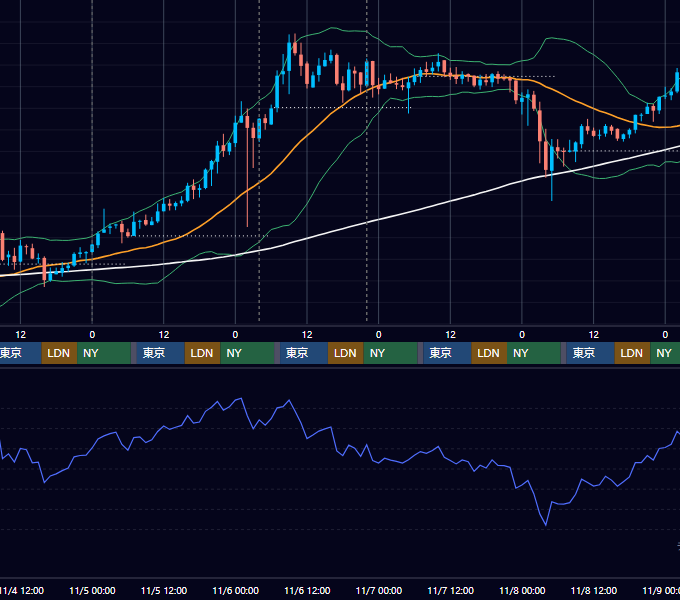
Task: Click the 東京 session block on 11/4
Action: coord(20,353)
